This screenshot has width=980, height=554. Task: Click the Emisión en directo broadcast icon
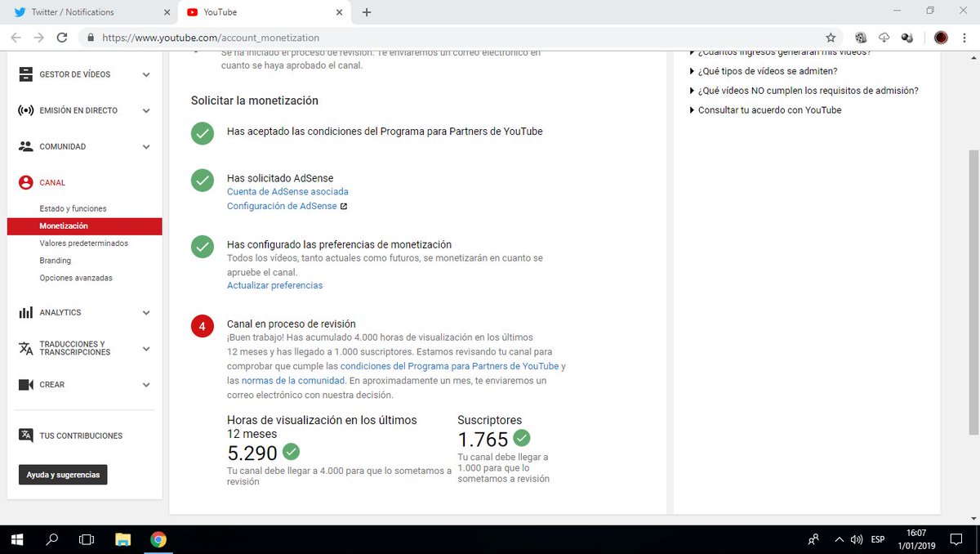coord(26,110)
